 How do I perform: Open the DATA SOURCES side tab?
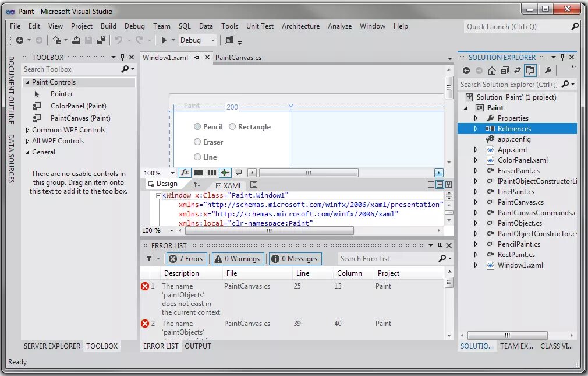click(x=11, y=159)
